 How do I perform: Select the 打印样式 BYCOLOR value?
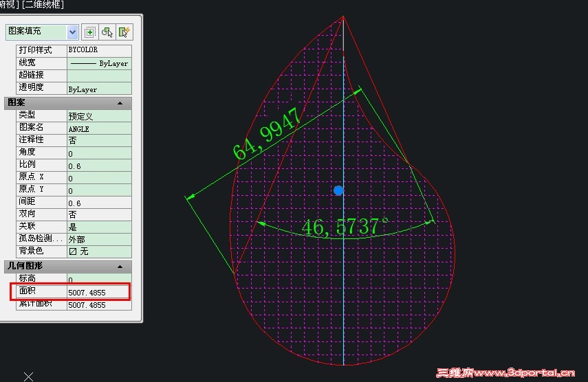[x=99, y=50]
